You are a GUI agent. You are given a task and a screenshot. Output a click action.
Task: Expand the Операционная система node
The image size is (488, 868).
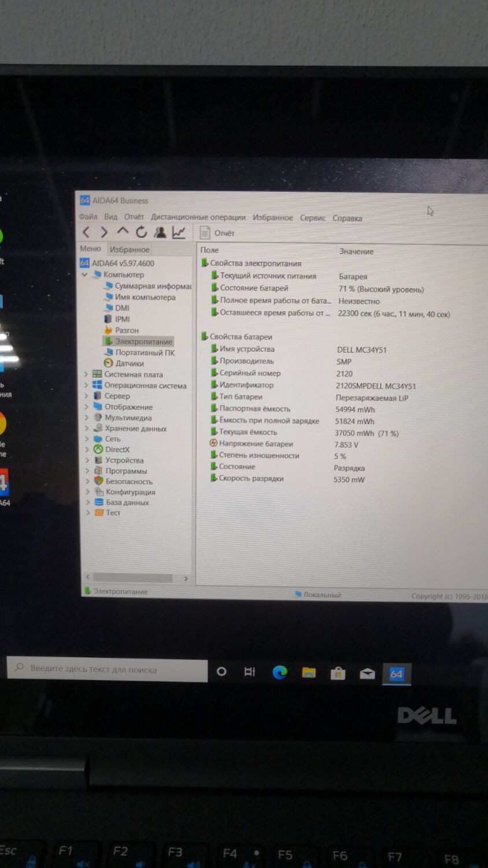coord(86,385)
